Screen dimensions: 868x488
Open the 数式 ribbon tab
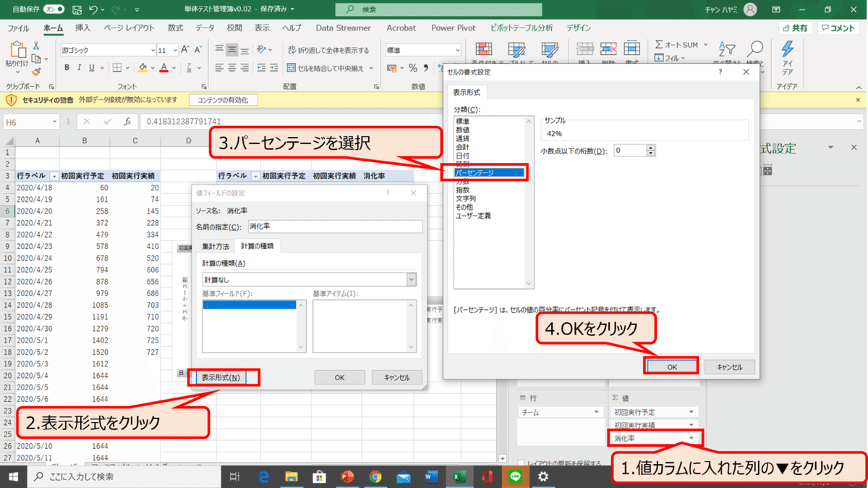pyautogui.click(x=175, y=28)
